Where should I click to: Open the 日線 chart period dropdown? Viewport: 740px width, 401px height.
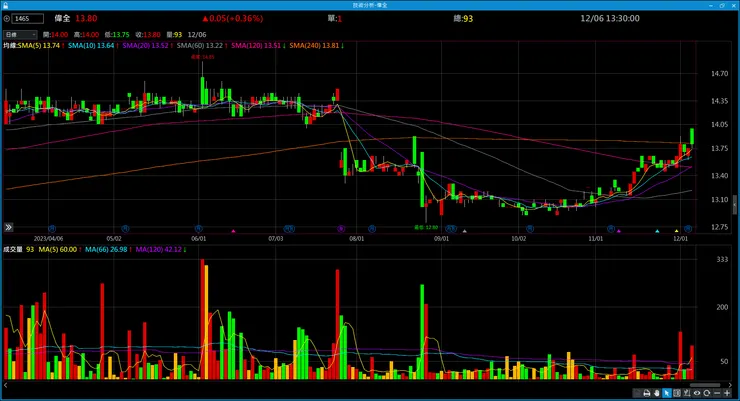click(x=20, y=35)
